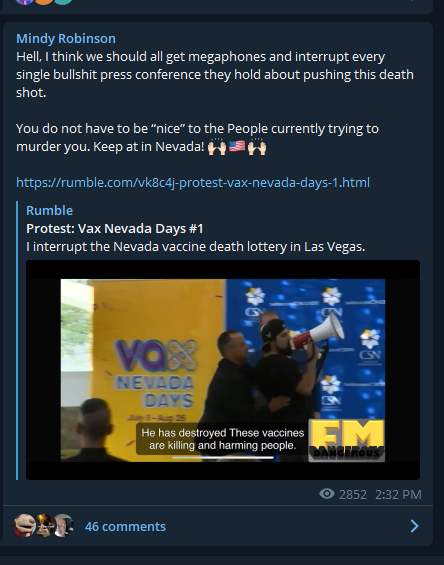
Task: Expand comments with the right chevron arrow
Action: (x=414, y=526)
